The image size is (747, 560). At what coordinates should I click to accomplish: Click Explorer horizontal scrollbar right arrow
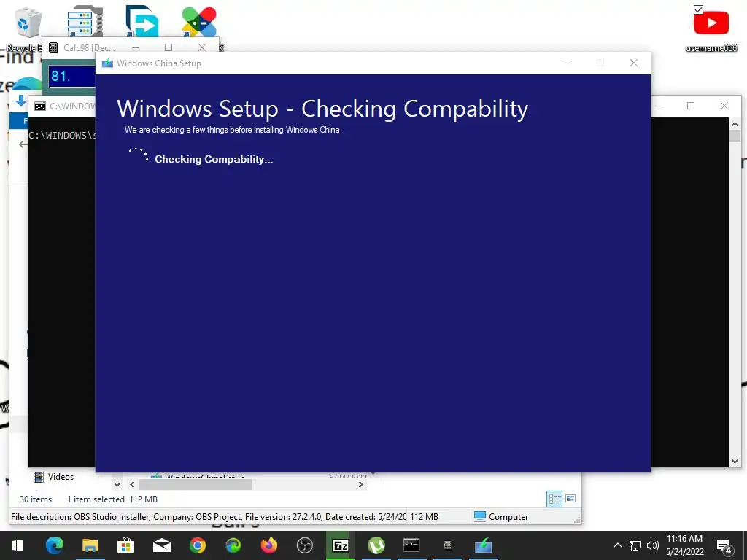pos(361,485)
